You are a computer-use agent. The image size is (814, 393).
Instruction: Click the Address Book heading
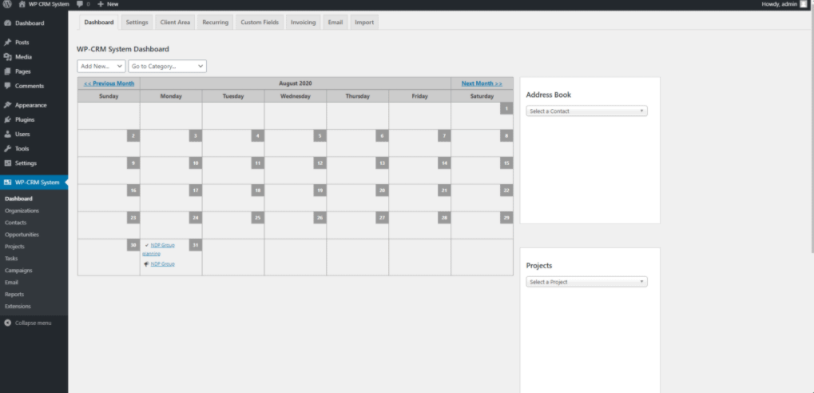click(x=549, y=95)
